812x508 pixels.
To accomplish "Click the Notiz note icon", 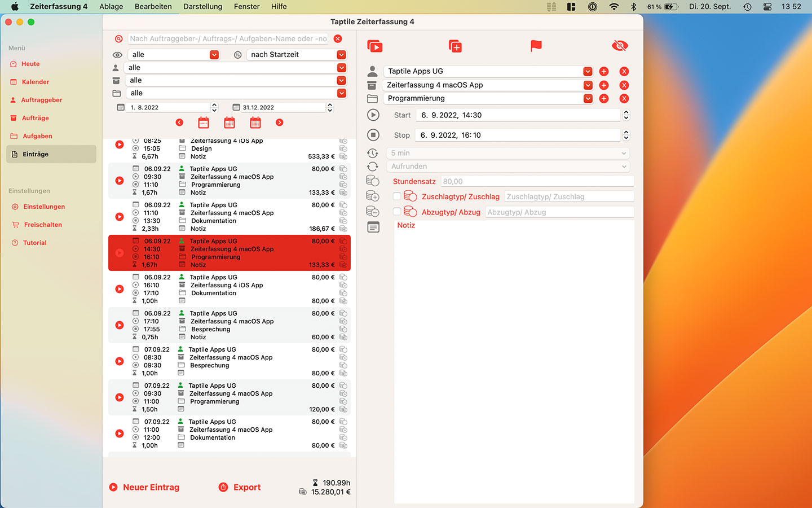I will point(373,227).
